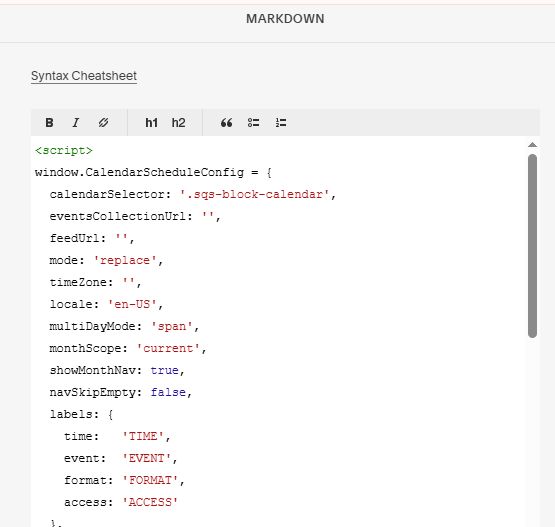Screen dimensions: 555x527
Task: Insert a blockquote with the quote icon
Action: [x=227, y=123]
